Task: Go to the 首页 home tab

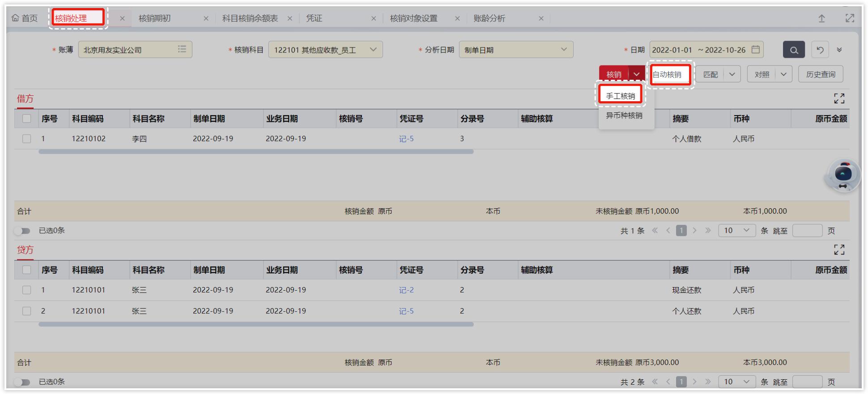Action: (x=25, y=18)
